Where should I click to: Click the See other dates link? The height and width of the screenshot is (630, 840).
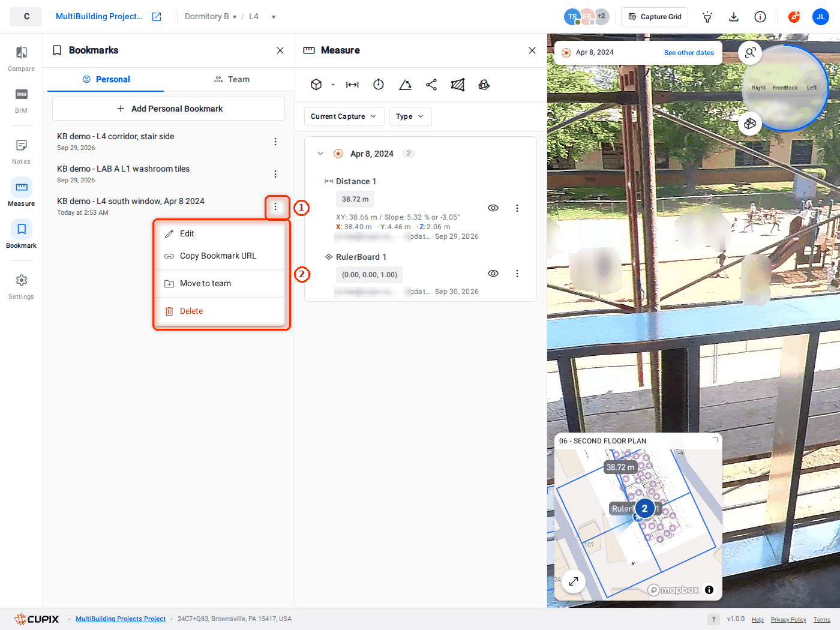click(x=689, y=53)
